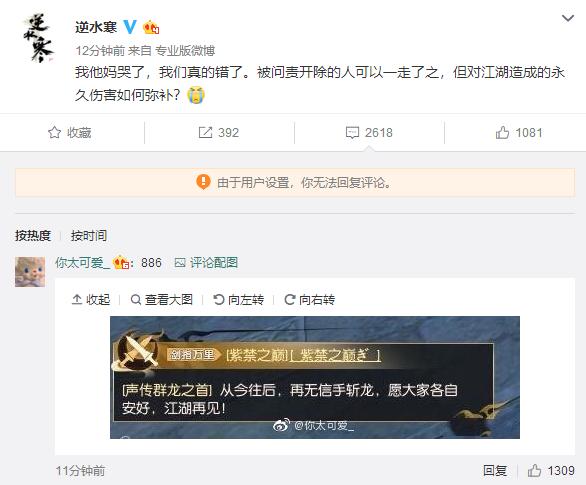This screenshot has height=485, width=586.
Task: Open the 专业版微博 source link
Action: tap(185, 50)
